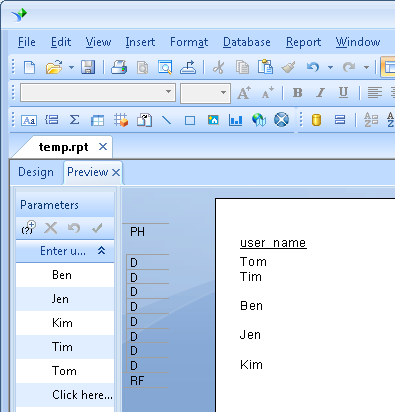
Task: Click the Cut scissors icon
Action: click(218, 67)
